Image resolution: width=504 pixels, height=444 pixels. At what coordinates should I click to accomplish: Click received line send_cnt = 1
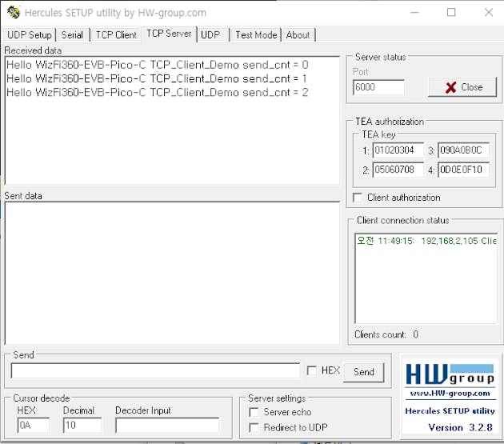(157, 78)
